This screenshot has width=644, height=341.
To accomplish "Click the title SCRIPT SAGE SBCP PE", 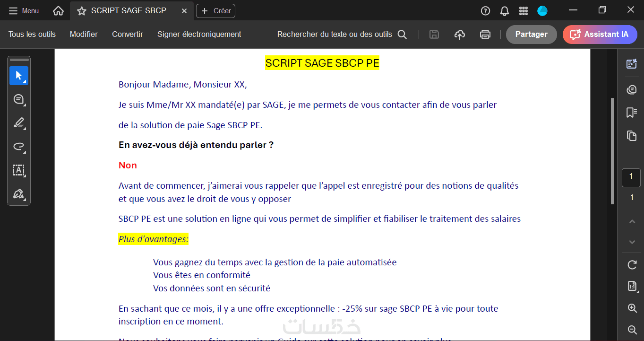I will click(x=322, y=63).
